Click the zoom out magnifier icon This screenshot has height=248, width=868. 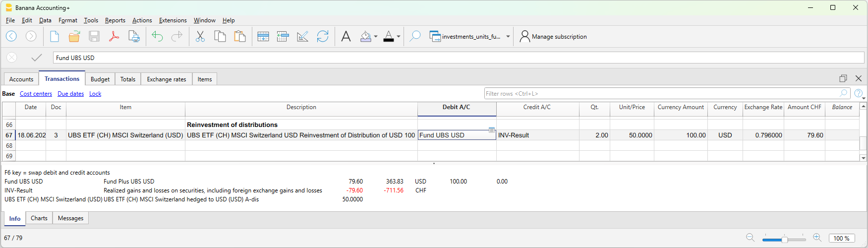point(751,238)
